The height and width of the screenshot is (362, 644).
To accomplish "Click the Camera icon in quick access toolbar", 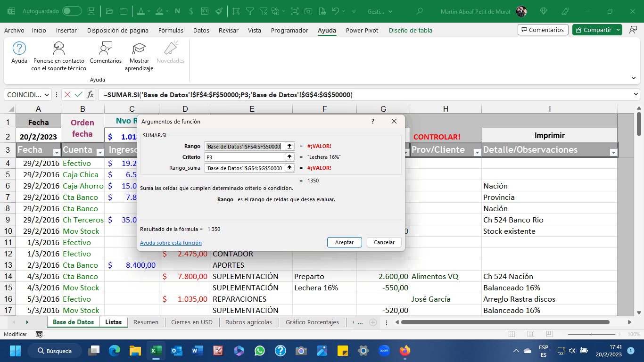I will click(x=308, y=11).
